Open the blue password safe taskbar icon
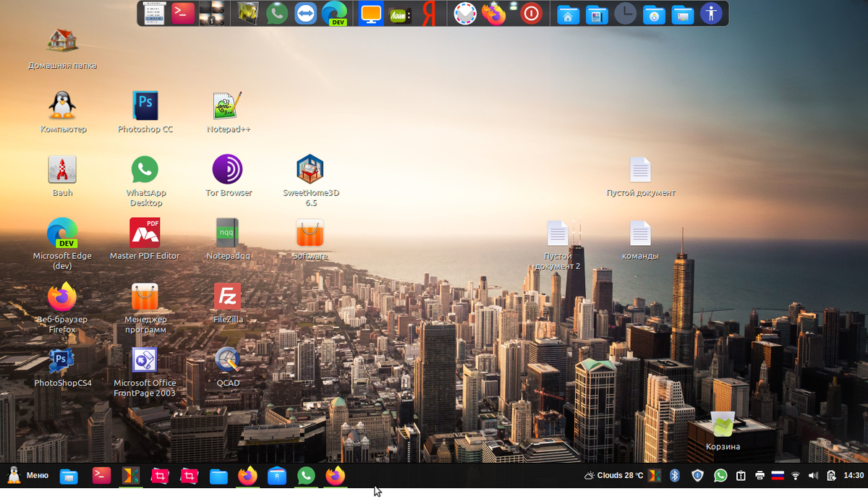This screenshot has height=499, width=868. coord(277,476)
